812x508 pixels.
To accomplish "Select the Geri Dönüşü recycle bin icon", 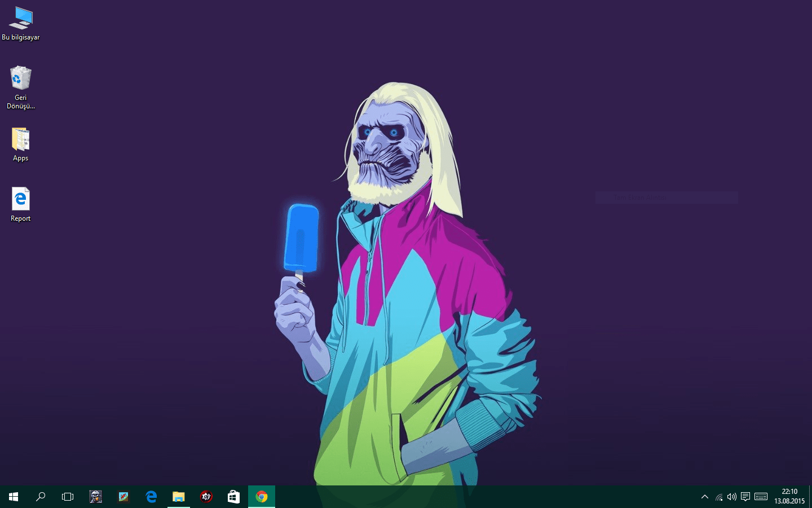I will [21, 87].
